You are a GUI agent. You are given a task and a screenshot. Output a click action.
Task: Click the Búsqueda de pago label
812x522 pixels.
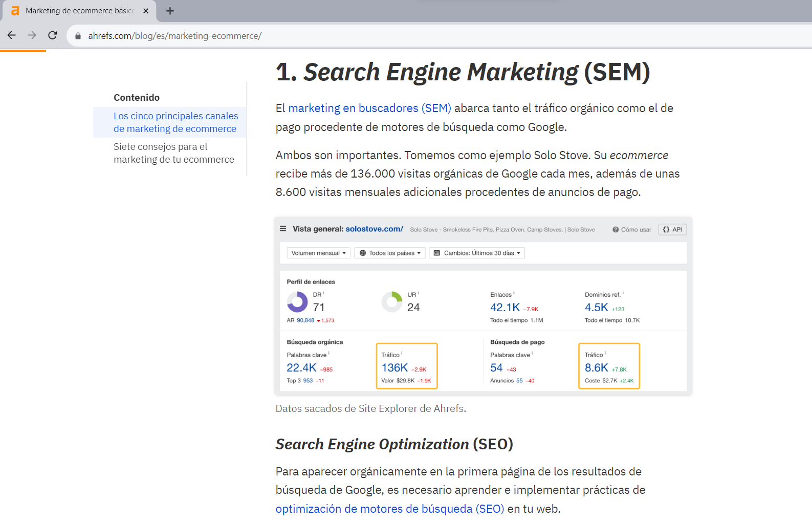(517, 342)
